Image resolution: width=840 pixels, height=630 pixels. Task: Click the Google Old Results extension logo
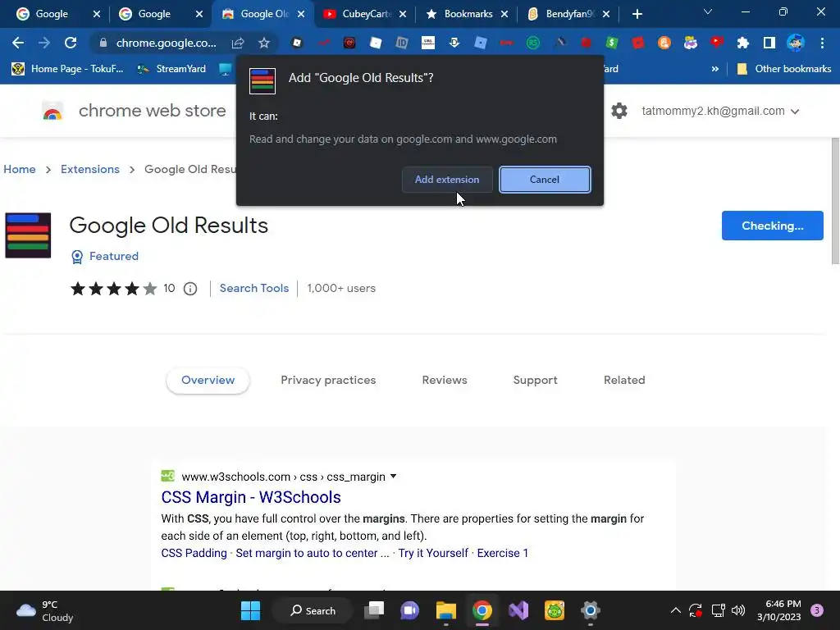point(28,235)
